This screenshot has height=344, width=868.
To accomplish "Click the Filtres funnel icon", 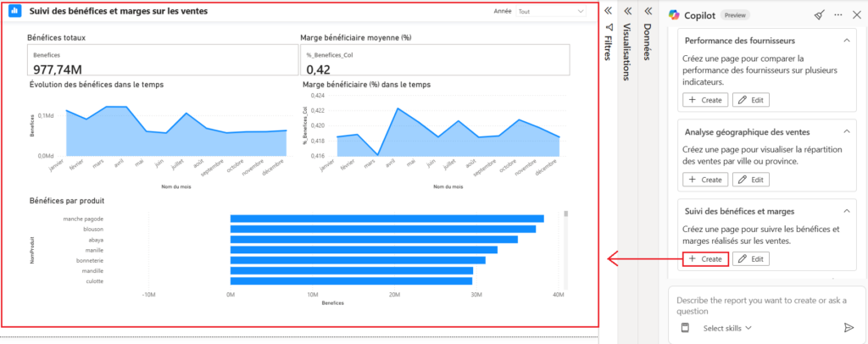I will tap(609, 27).
